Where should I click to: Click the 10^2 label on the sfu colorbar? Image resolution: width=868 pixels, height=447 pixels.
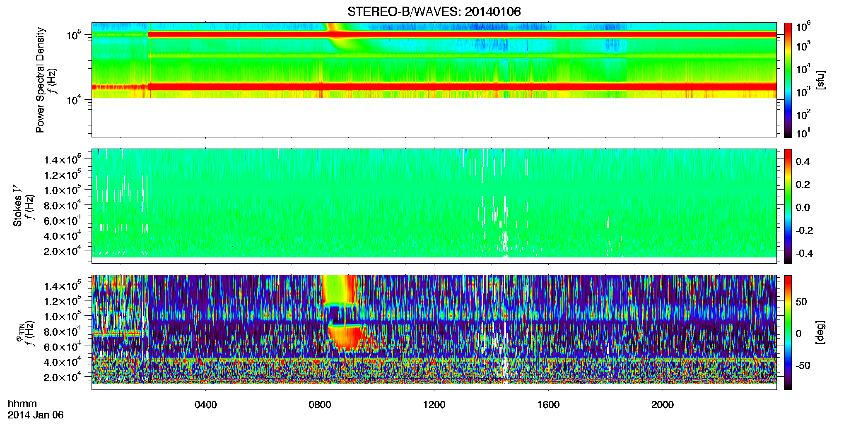coord(803,115)
